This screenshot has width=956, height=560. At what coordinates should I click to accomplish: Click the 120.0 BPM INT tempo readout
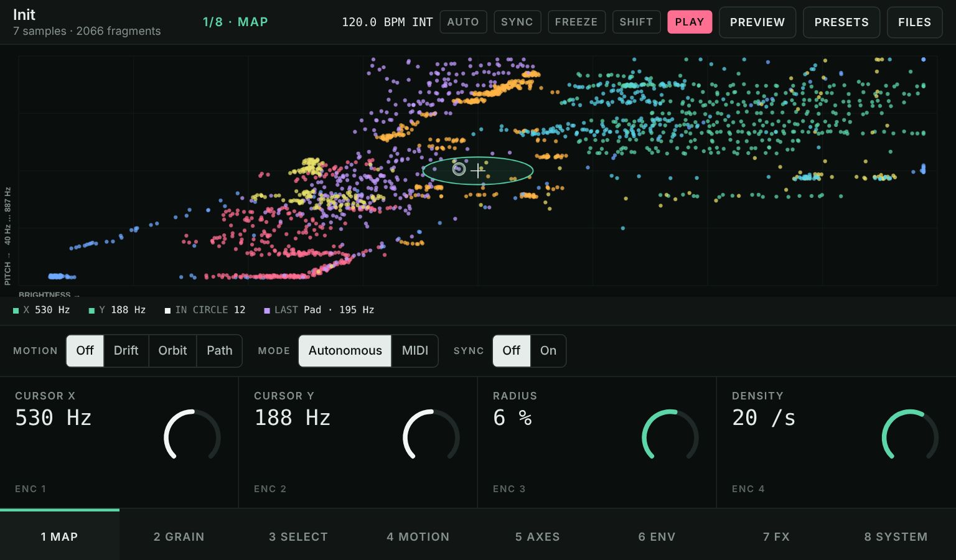(x=387, y=22)
